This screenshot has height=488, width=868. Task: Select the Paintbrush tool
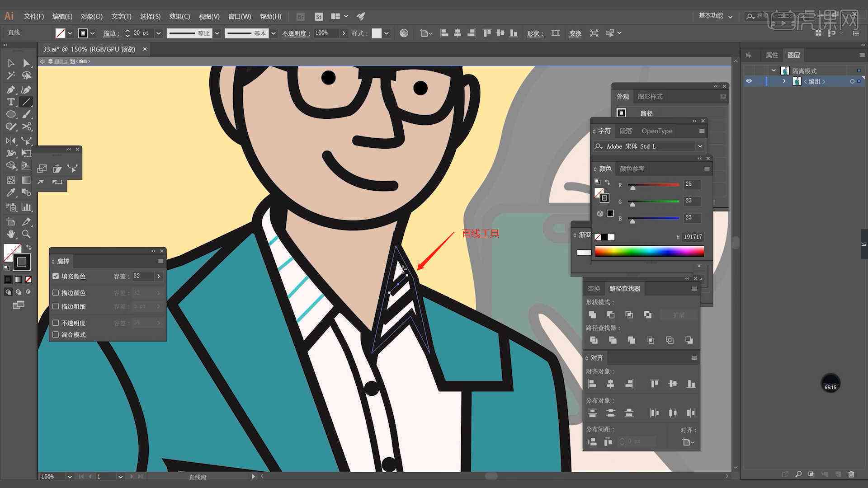27,114
